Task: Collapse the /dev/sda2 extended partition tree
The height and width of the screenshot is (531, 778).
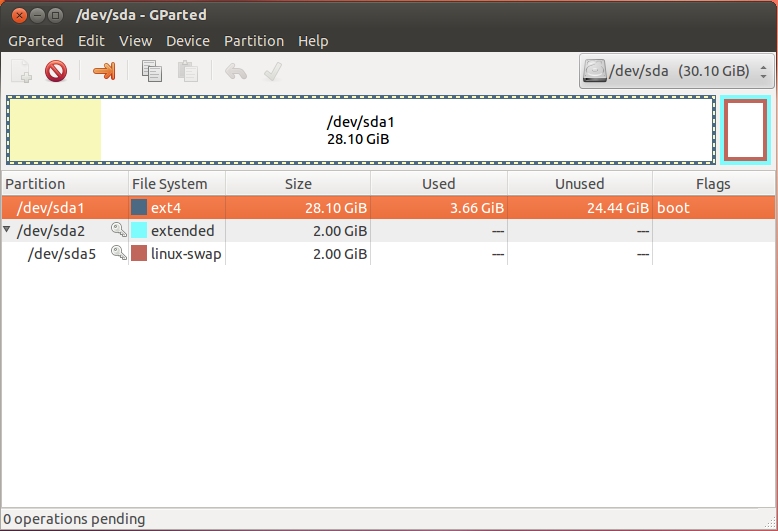Action: [6, 229]
